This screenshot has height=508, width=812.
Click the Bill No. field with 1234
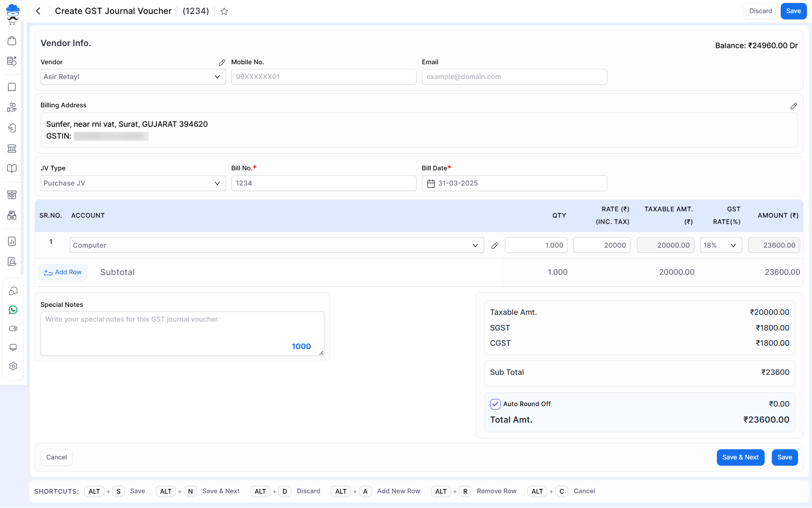pos(324,183)
